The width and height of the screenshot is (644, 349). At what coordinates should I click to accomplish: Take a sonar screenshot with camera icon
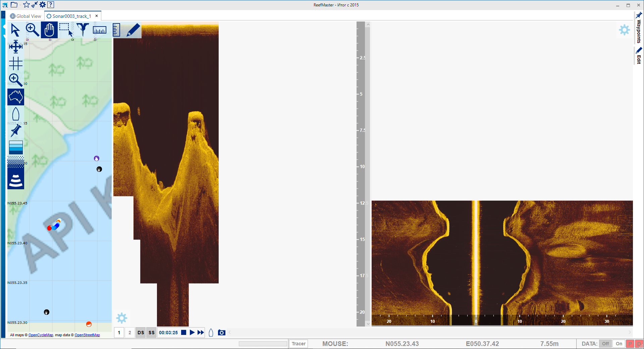pyautogui.click(x=221, y=333)
